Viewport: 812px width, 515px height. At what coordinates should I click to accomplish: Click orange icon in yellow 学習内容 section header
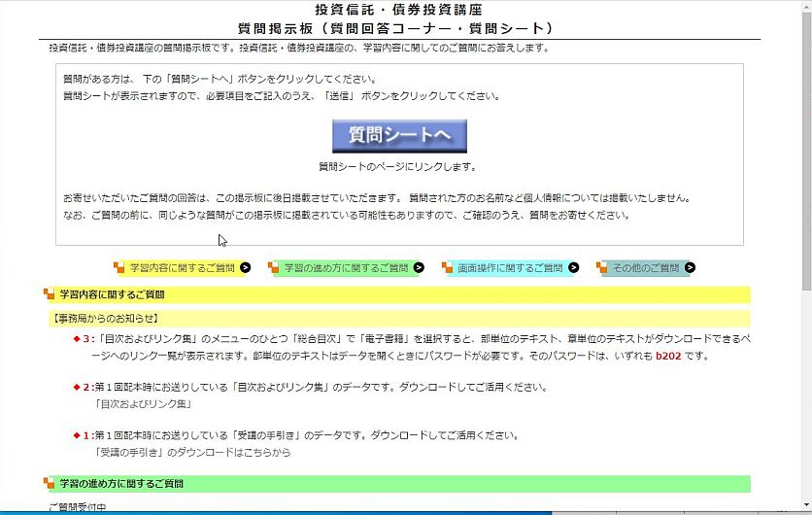point(50,294)
